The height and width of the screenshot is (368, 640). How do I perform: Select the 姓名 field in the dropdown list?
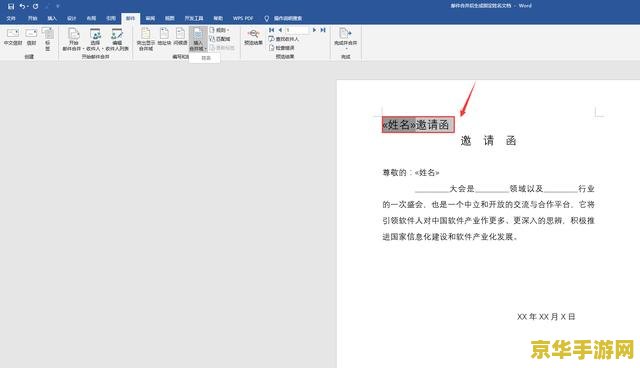tap(206, 58)
